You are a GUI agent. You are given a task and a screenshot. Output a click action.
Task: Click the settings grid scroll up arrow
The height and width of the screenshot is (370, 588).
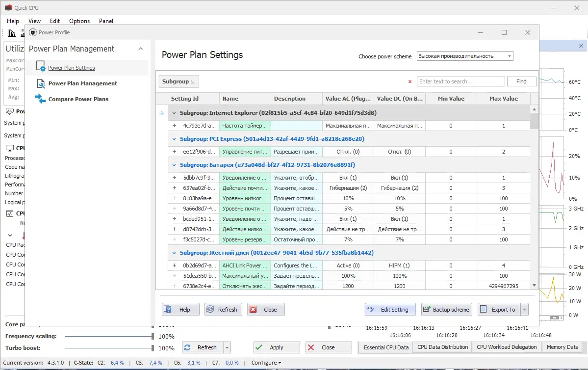pos(534,109)
